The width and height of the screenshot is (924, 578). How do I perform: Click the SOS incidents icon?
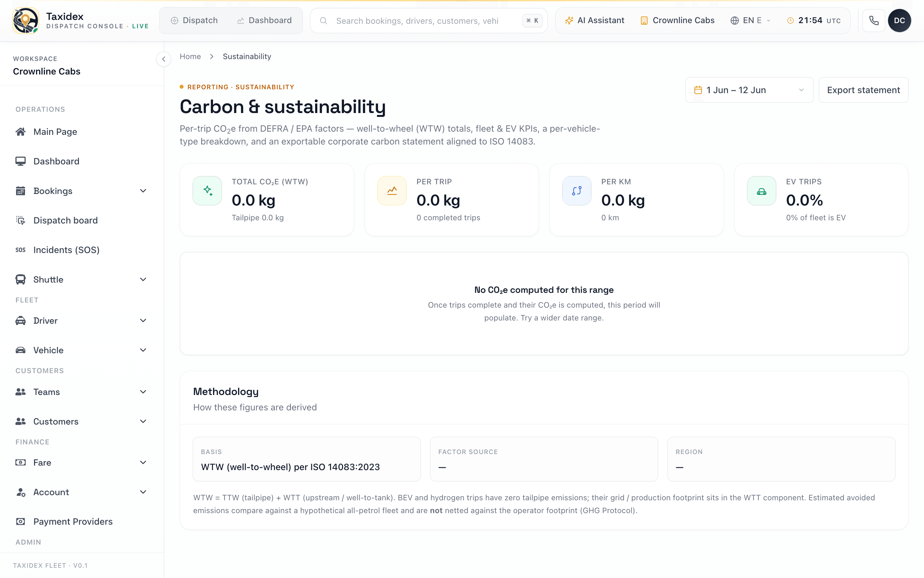point(21,250)
